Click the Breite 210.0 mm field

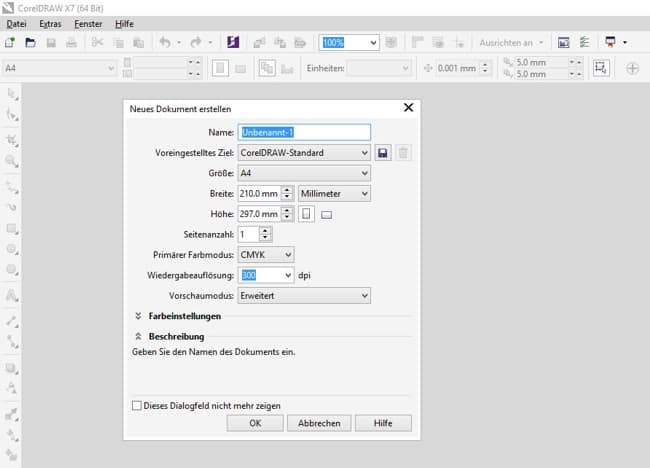tap(260, 194)
